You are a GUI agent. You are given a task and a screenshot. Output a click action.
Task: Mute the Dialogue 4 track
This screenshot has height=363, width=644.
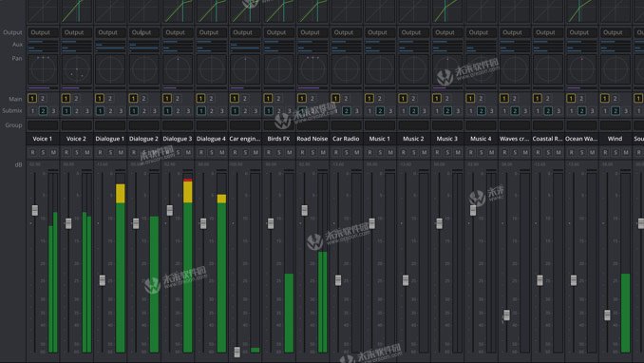click(x=221, y=153)
